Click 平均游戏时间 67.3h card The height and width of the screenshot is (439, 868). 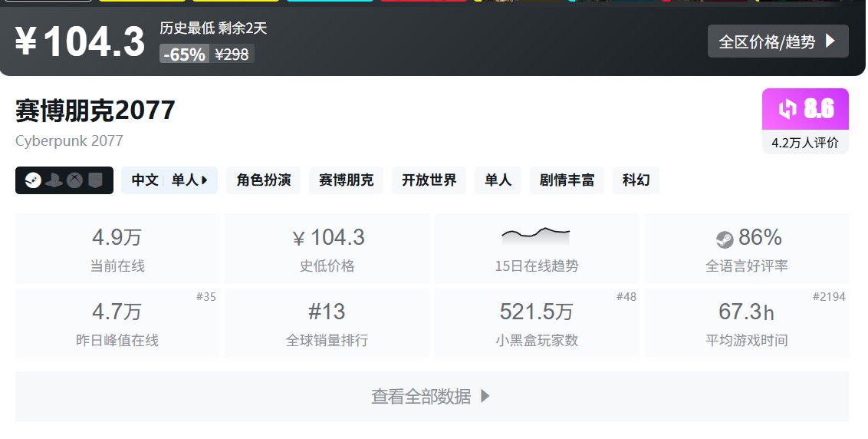click(x=747, y=322)
